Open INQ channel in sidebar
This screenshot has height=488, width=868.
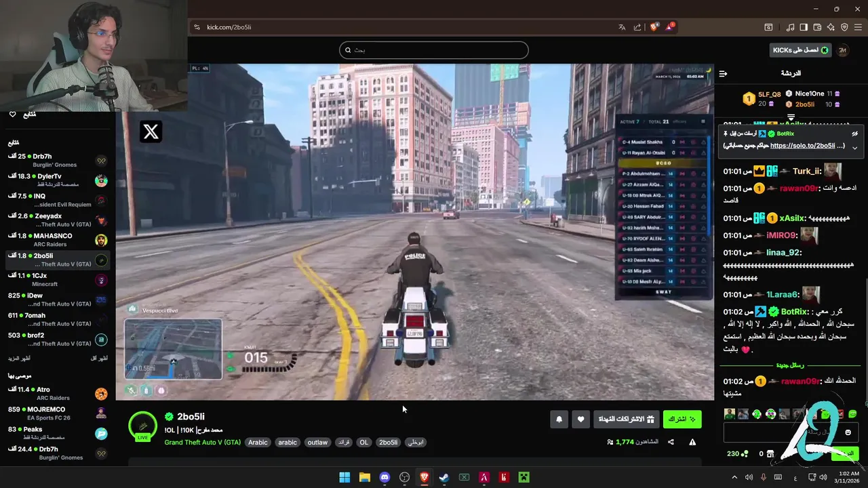click(x=58, y=200)
